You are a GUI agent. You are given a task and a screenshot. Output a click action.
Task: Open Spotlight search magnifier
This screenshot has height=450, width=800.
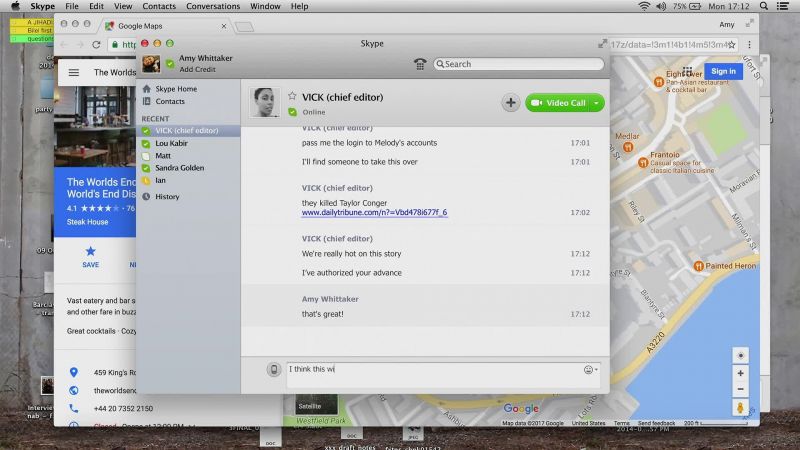click(x=763, y=6)
